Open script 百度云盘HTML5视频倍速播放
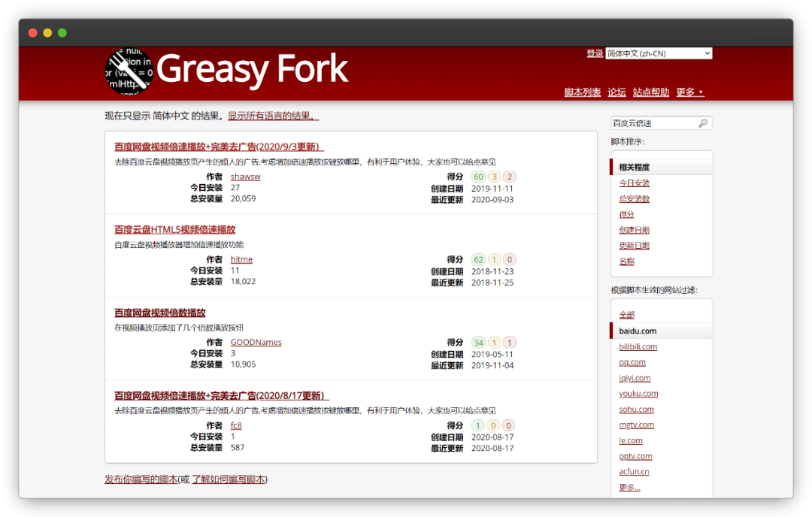This screenshot has width=812, height=517. tap(174, 229)
